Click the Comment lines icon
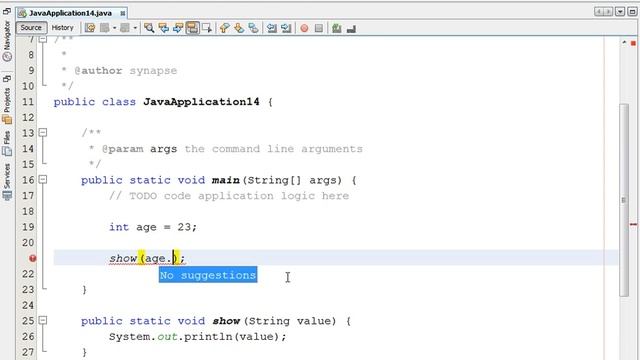Viewport: 640px width, 360px height. click(x=337, y=28)
